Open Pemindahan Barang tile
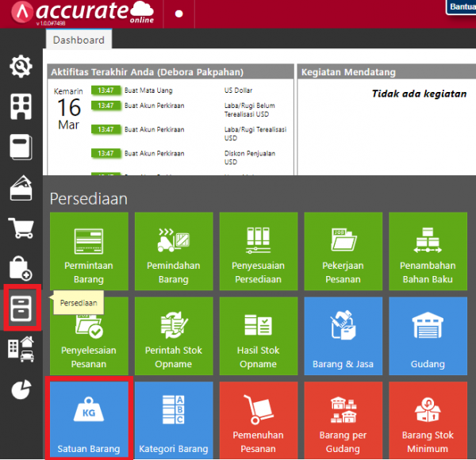This screenshot has width=476, height=460. click(x=173, y=251)
